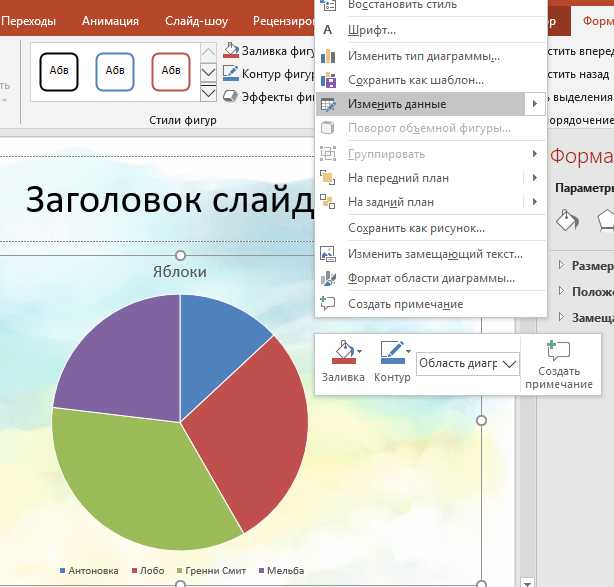Choose Восстановить стиль in context menu
This screenshot has height=587, width=614.
[402, 4]
